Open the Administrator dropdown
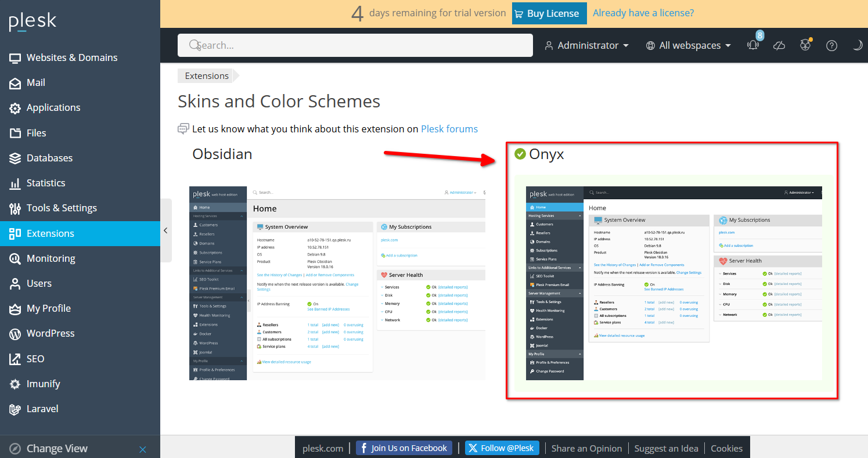Viewport: 868px width, 458px height. 586,45
